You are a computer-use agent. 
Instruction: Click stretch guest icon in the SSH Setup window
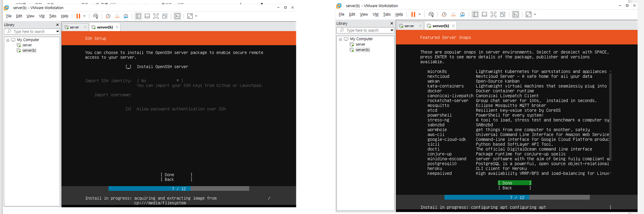point(190,16)
